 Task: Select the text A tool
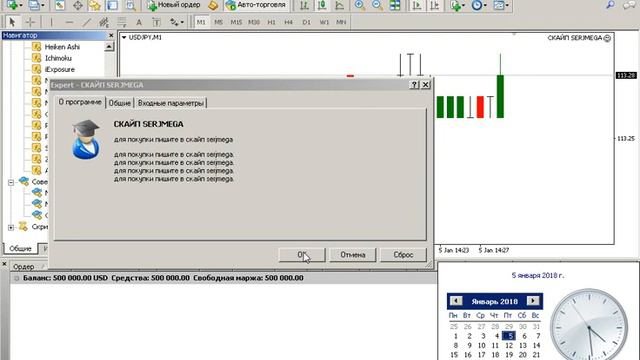pos(139,22)
